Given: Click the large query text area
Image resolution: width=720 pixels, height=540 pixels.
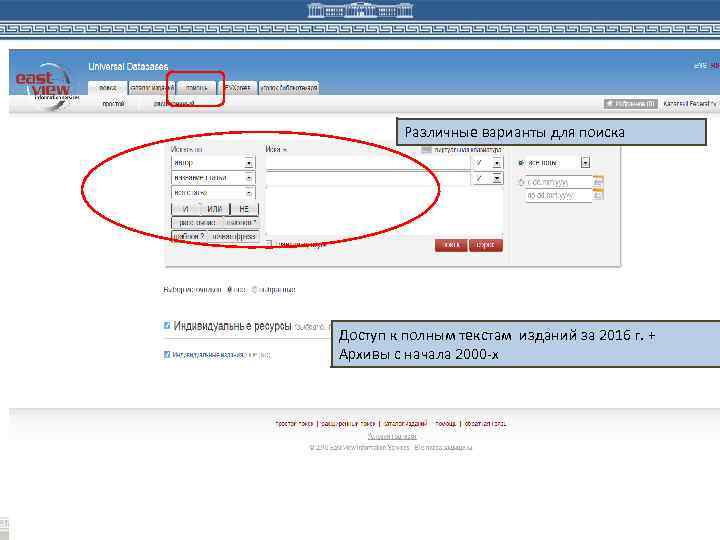Looking at the screenshot, I should pos(385,212).
